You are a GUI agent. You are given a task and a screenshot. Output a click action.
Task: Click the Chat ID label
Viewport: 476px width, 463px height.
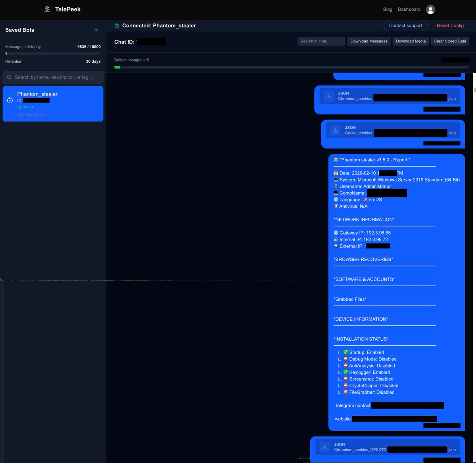(x=124, y=42)
